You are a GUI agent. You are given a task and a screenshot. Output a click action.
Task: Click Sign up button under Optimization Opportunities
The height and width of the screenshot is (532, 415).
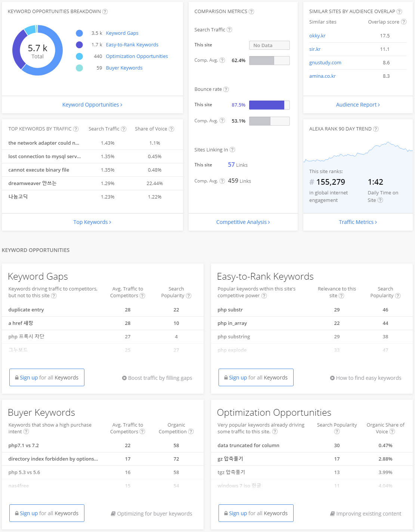[x=256, y=513]
